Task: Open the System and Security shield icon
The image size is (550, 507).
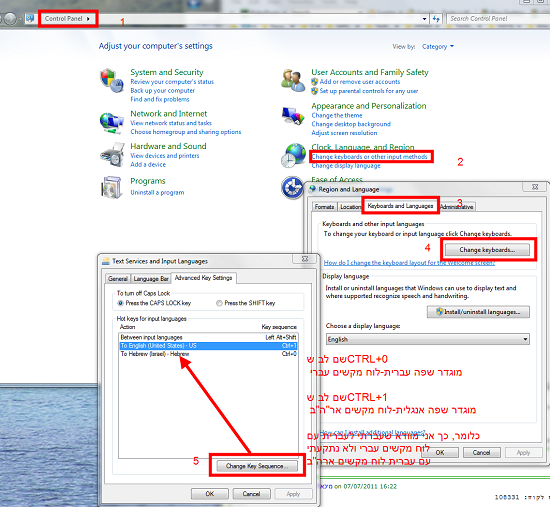Action: click(x=112, y=81)
